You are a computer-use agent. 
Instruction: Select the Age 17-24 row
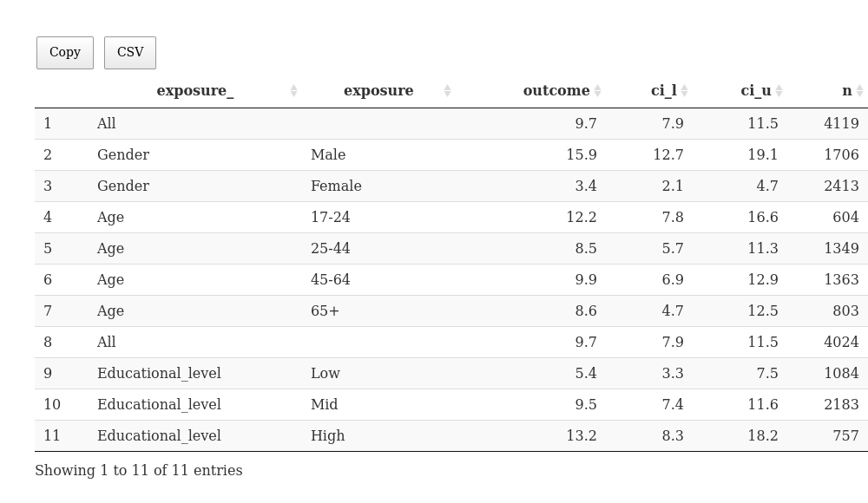tap(451, 217)
